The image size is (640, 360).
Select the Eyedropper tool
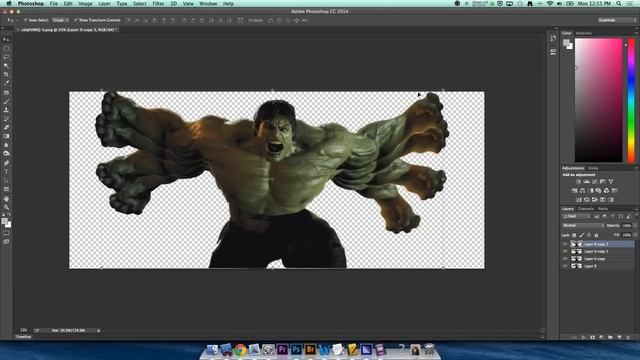[x=6, y=83]
